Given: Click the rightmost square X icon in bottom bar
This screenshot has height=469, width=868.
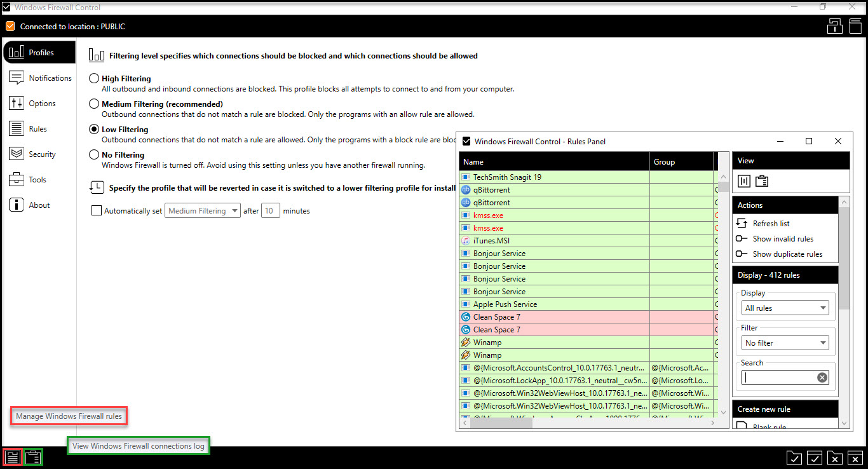Looking at the screenshot, I should (855, 458).
